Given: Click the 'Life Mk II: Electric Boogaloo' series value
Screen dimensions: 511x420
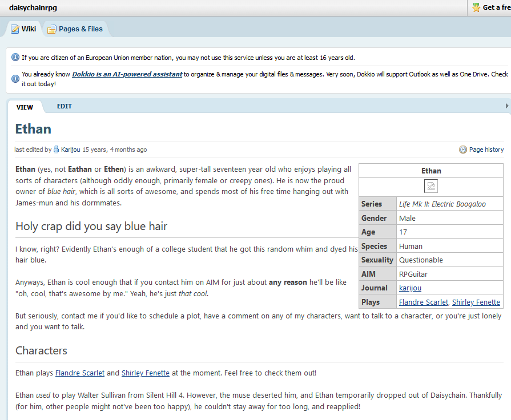Looking at the screenshot, I should point(442,204).
